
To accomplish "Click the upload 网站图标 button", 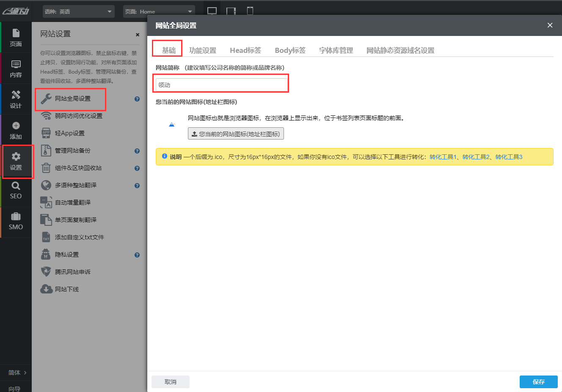I will click(236, 134).
